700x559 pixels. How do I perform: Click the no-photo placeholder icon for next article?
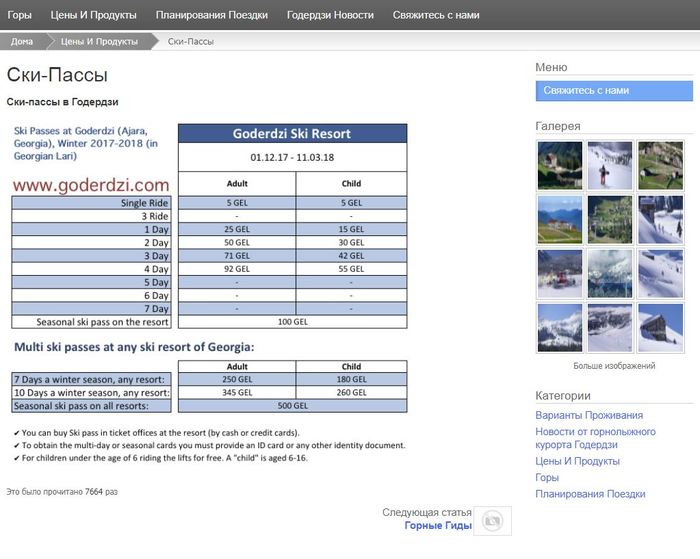click(x=492, y=521)
